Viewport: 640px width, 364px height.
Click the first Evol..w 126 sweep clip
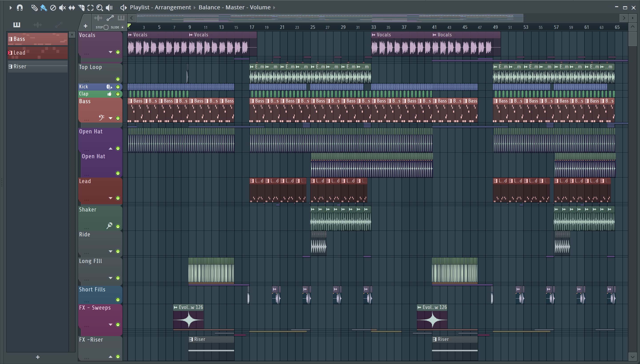click(188, 317)
